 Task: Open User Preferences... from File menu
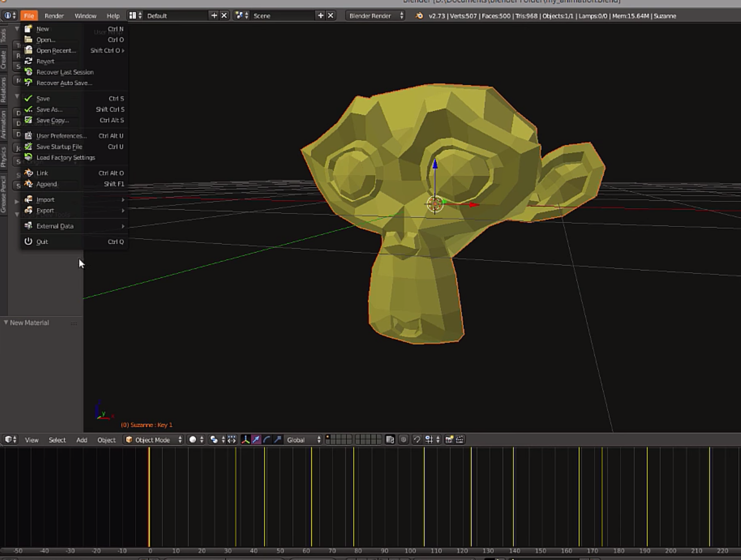(74, 136)
